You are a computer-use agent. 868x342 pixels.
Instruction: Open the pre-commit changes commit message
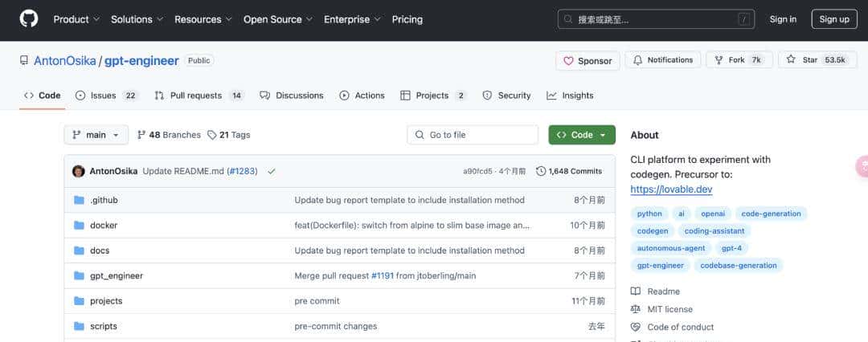coord(336,327)
